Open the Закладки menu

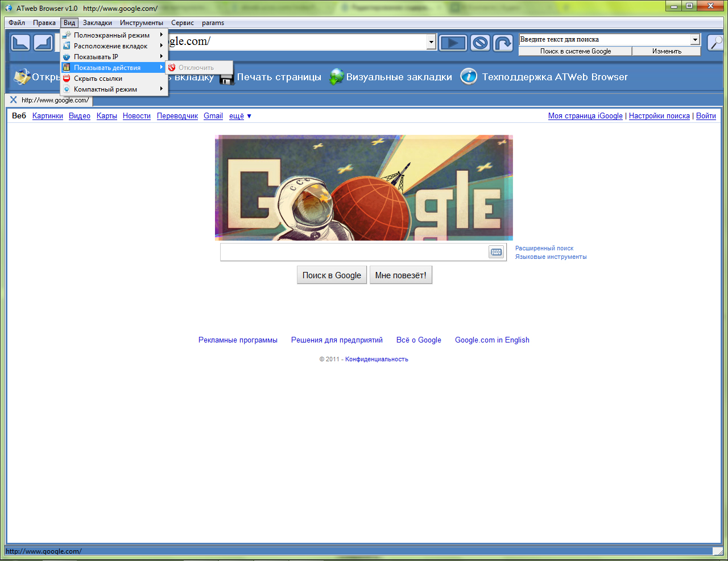(97, 23)
